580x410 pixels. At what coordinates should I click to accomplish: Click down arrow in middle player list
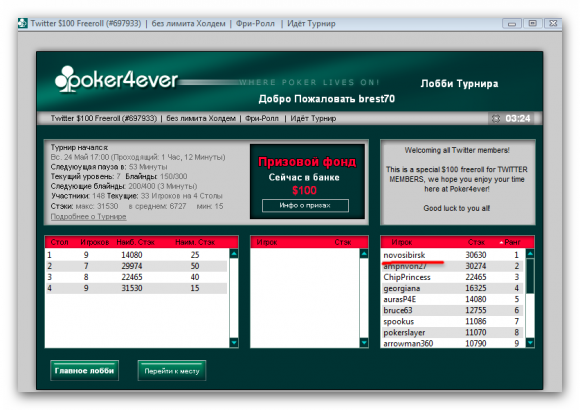coord(364,343)
